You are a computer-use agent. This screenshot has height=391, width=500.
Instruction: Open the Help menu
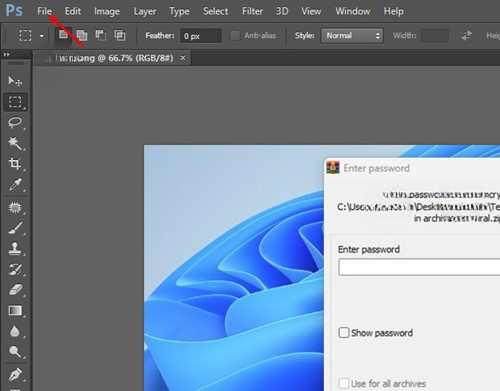click(394, 12)
